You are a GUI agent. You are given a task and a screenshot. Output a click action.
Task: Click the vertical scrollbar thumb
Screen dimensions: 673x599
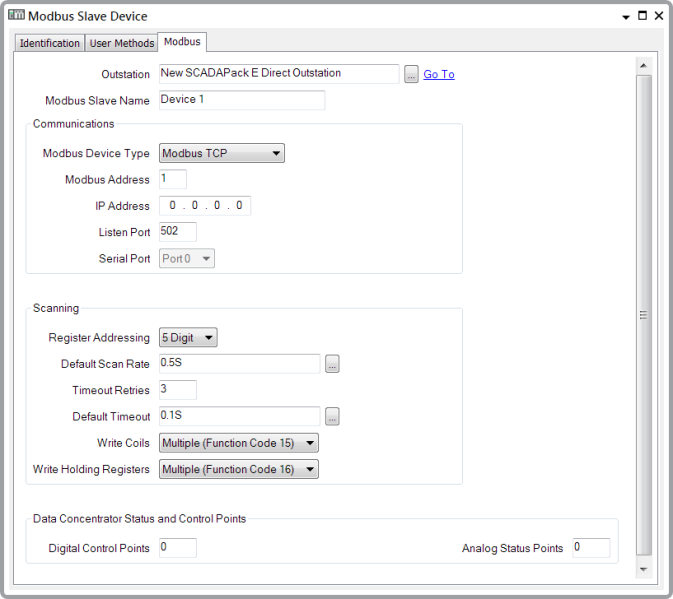[x=643, y=314]
